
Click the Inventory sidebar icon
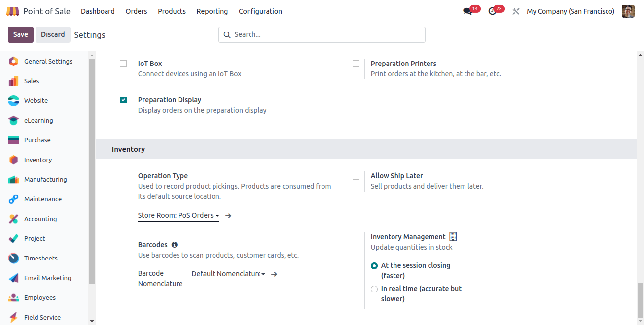click(14, 160)
